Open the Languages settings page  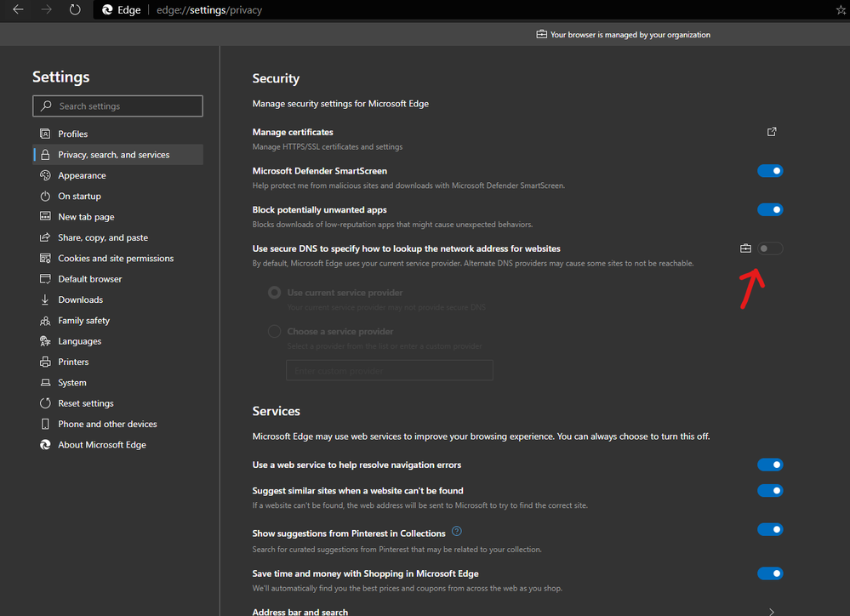click(117, 341)
